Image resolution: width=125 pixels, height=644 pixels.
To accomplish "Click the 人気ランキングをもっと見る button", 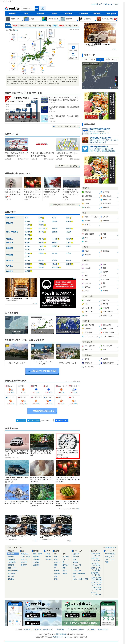I will tap(42, 371).
